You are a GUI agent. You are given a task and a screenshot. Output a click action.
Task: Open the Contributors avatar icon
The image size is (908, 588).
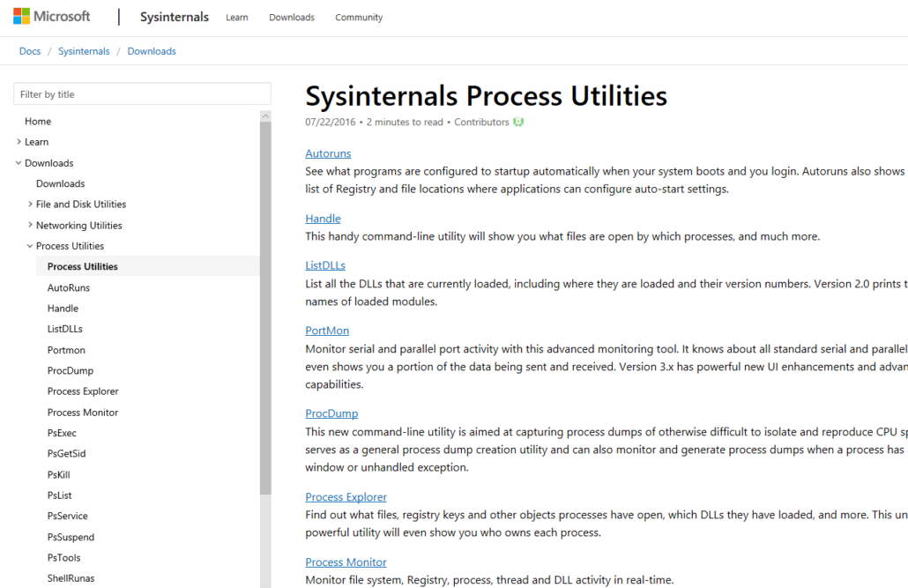tap(518, 122)
